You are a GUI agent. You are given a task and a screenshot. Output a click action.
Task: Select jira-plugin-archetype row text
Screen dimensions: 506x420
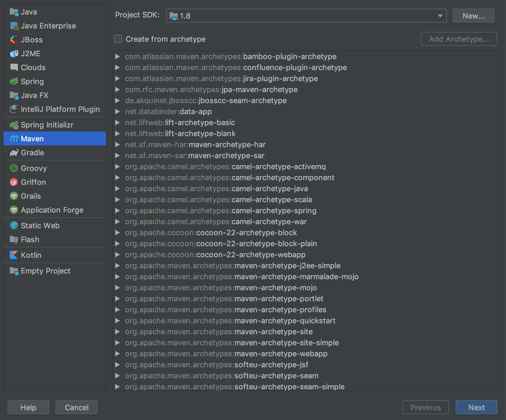(221, 78)
